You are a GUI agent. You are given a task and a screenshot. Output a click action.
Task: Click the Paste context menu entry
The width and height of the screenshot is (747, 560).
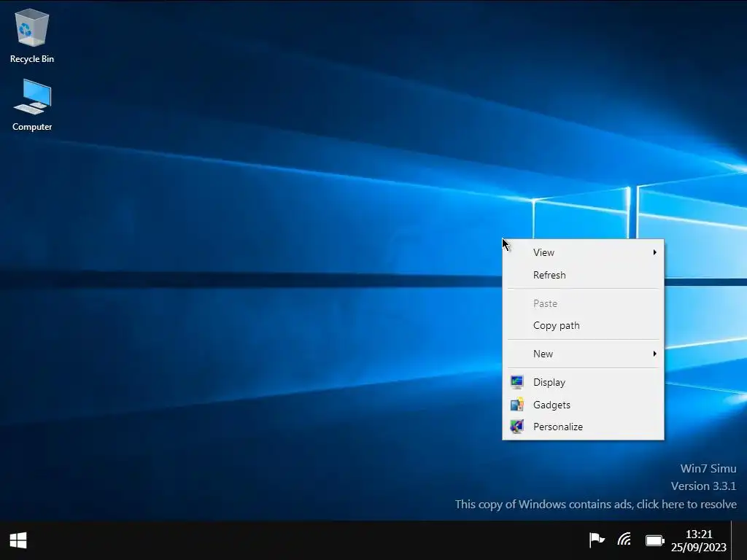point(583,303)
